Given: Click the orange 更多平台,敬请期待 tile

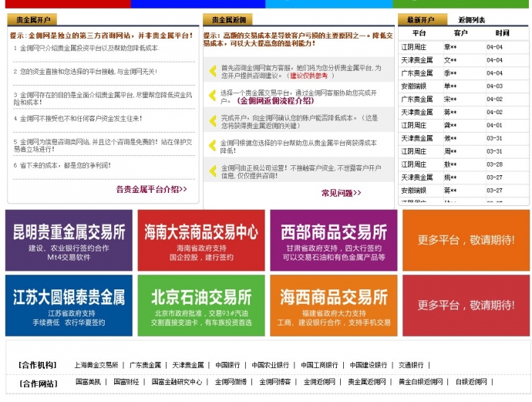Looking at the screenshot, I should pos(466,241).
